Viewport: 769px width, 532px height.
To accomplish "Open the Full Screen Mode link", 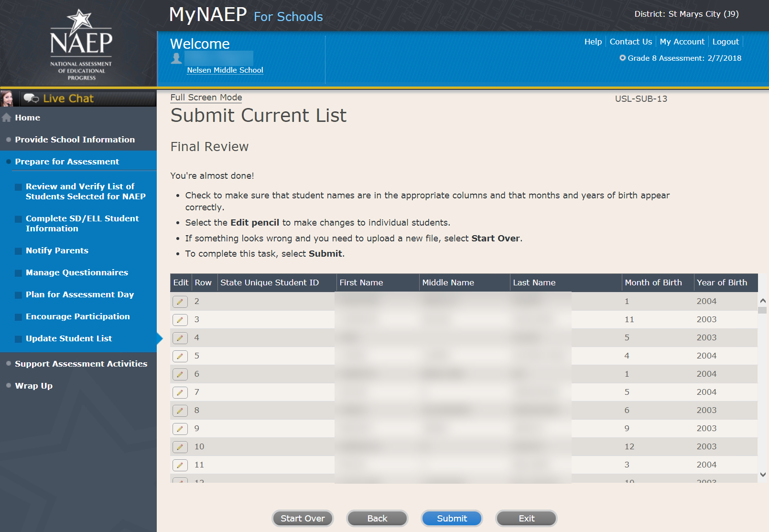I will [206, 98].
